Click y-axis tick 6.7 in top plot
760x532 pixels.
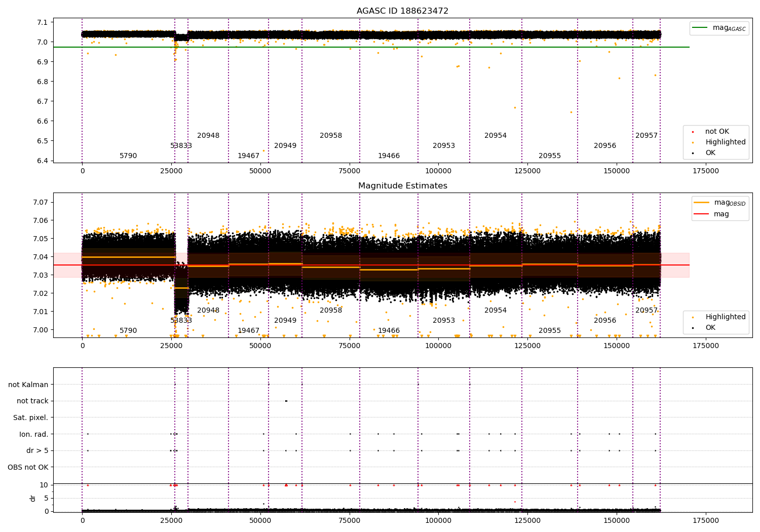click(43, 101)
